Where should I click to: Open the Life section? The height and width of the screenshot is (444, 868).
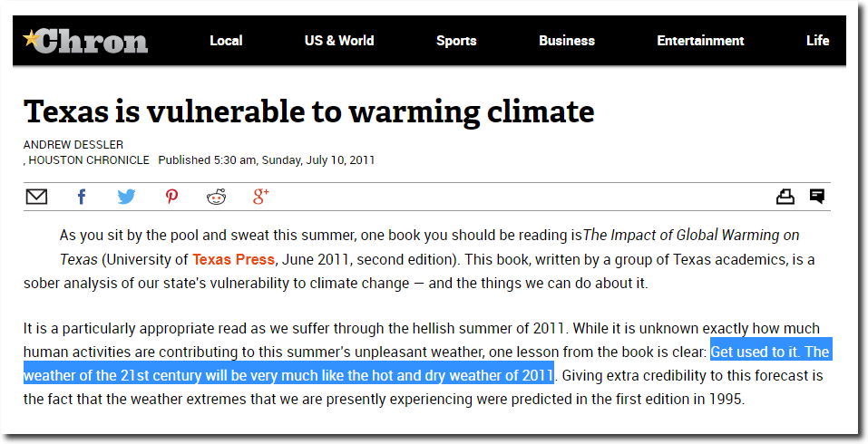[x=817, y=41]
